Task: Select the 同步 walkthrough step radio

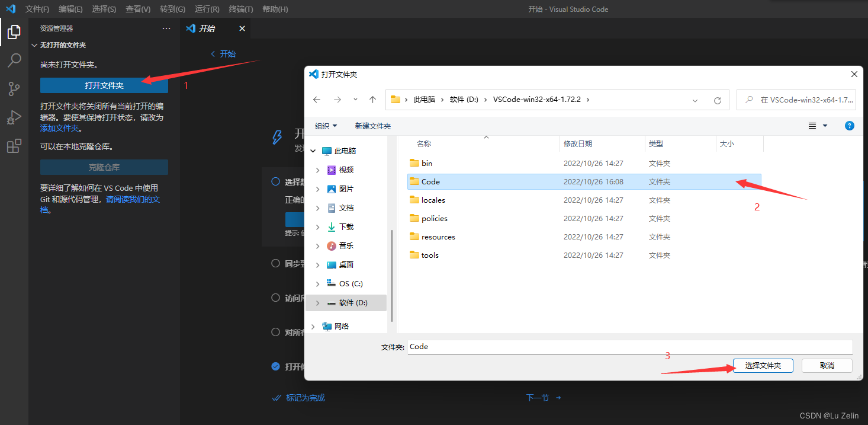Action: point(275,263)
